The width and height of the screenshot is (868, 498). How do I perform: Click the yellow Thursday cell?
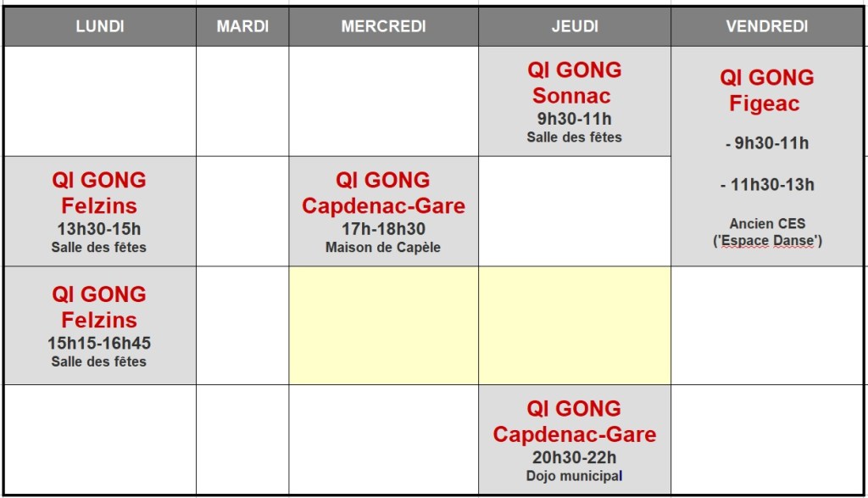(575, 326)
